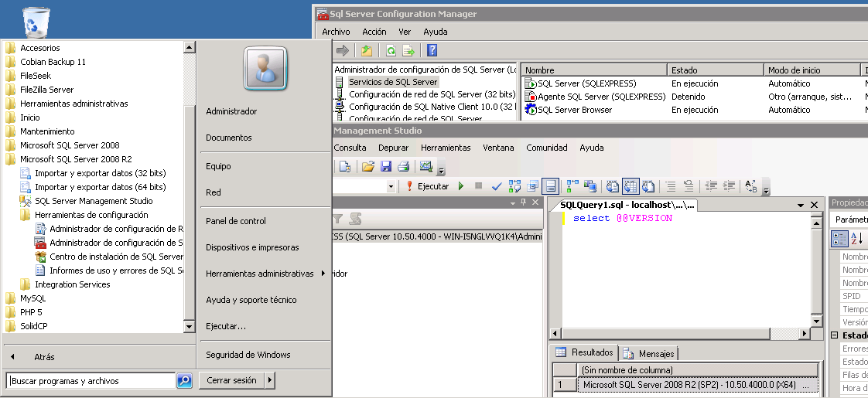Click Display Estimated Execution Plan icon
868x398 pixels.
pyautogui.click(x=514, y=186)
